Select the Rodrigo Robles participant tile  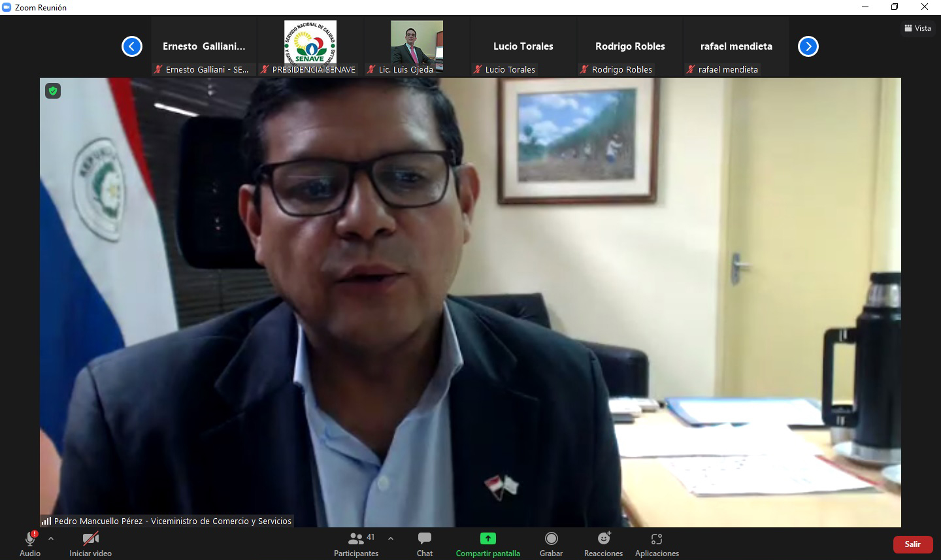coord(630,46)
